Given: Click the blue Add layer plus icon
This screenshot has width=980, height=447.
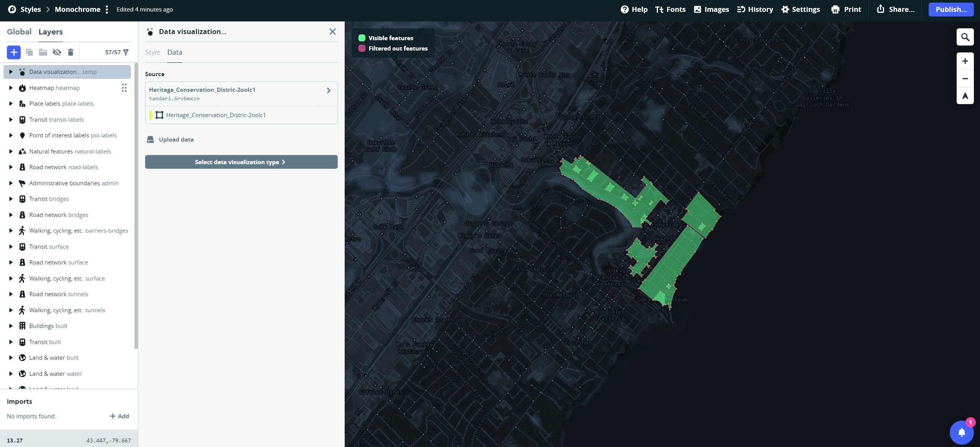Looking at the screenshot, I should (x=14, y=52).
